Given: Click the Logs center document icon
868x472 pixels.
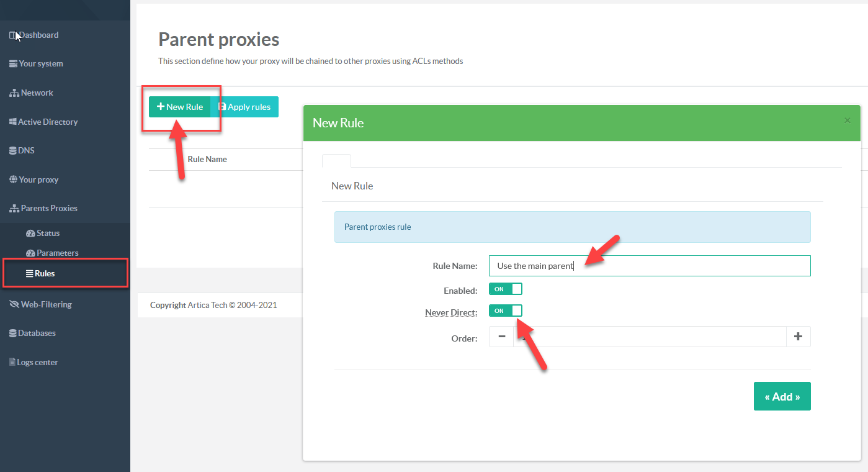Looking at the screenshot, I should 12,363.
